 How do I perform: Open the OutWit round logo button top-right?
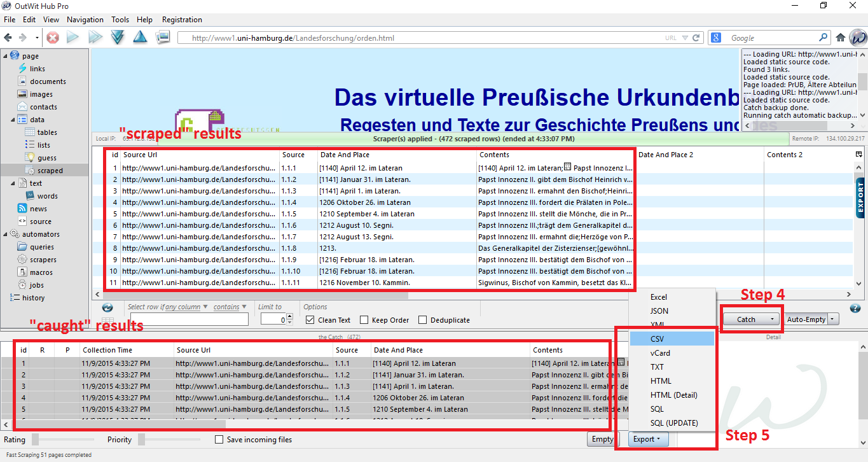coord(858,37)
